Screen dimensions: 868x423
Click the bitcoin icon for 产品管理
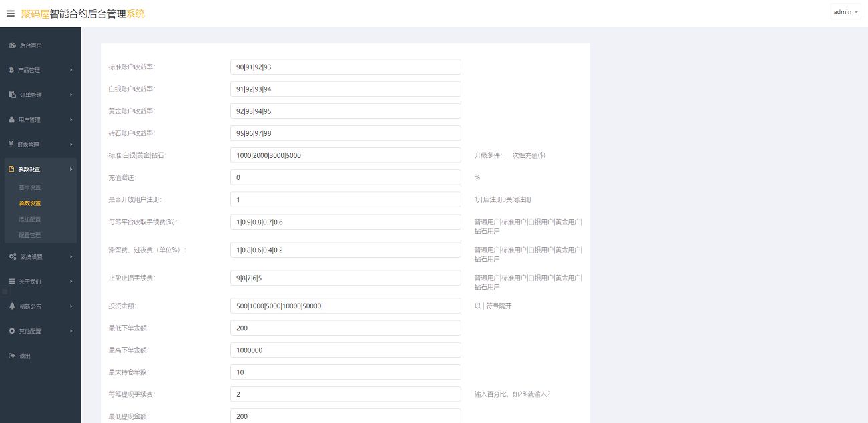11,70
